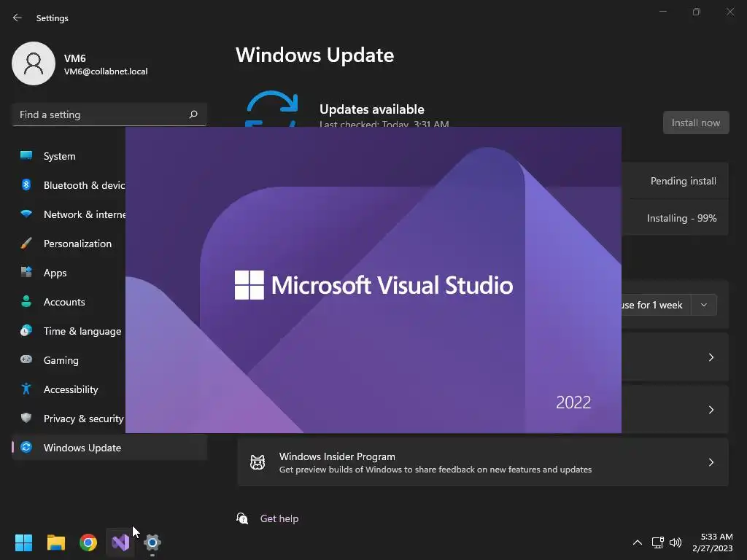Click the VM6@collabnet.local account text

(106, 71)
